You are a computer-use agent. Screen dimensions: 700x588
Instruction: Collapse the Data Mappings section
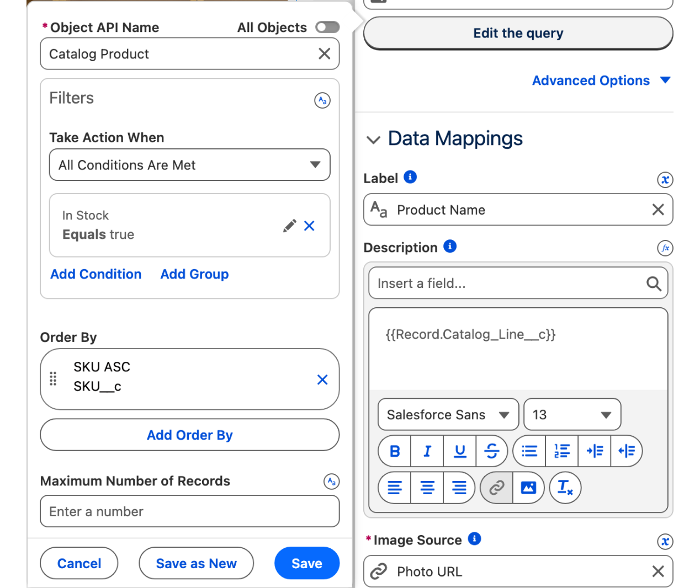(374, 140)
